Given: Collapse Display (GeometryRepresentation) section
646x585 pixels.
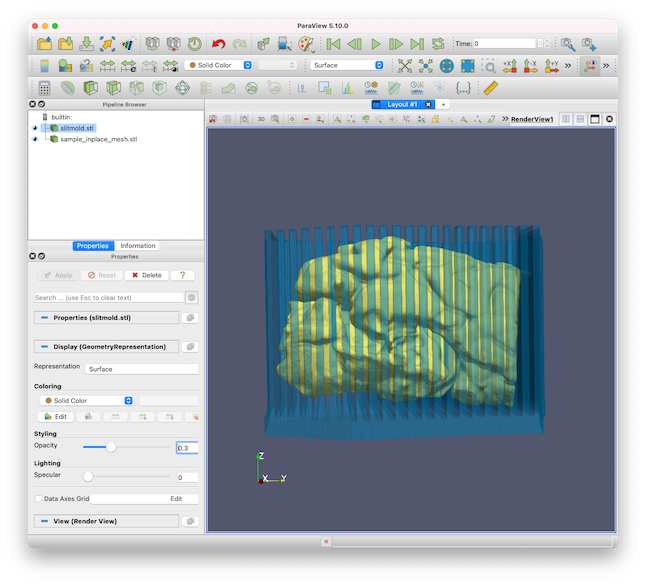Looking at the screenshot, I should pyautogui.click(x=106, y=346).
